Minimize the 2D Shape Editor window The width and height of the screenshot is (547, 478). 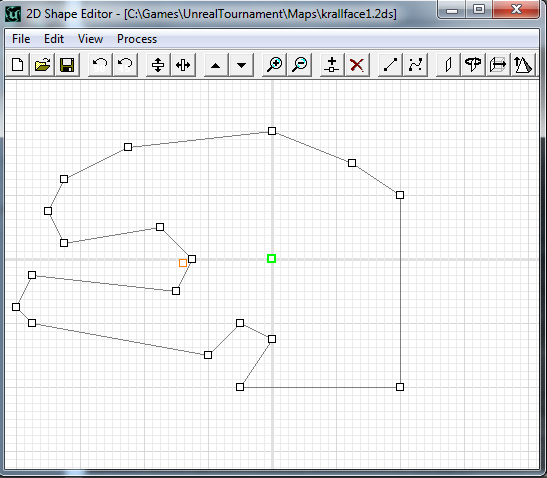452,10
